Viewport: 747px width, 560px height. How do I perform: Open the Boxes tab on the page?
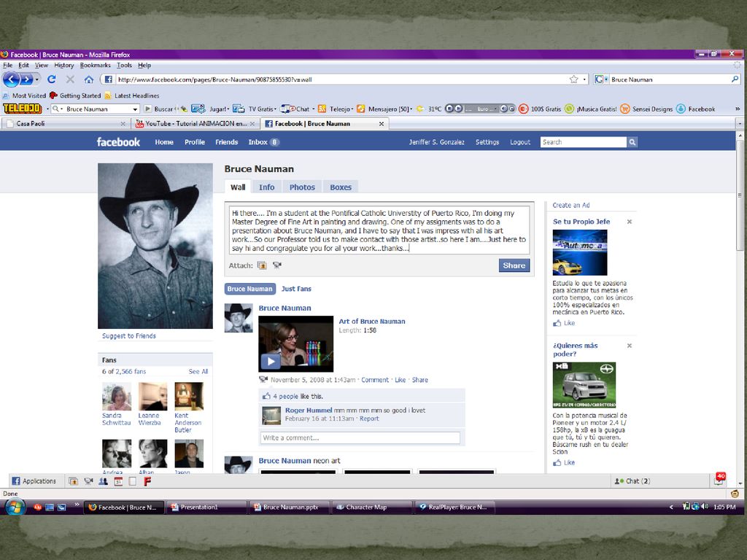pyautogui.click(x=341, y=187)
